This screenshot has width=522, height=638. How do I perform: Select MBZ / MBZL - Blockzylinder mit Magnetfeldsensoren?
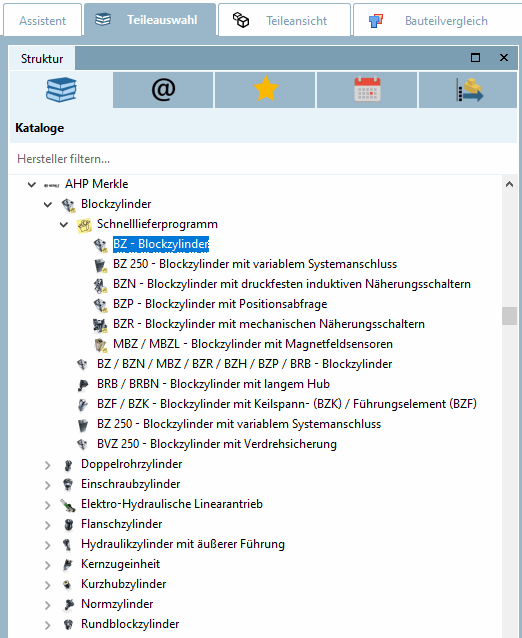point(253,344)
